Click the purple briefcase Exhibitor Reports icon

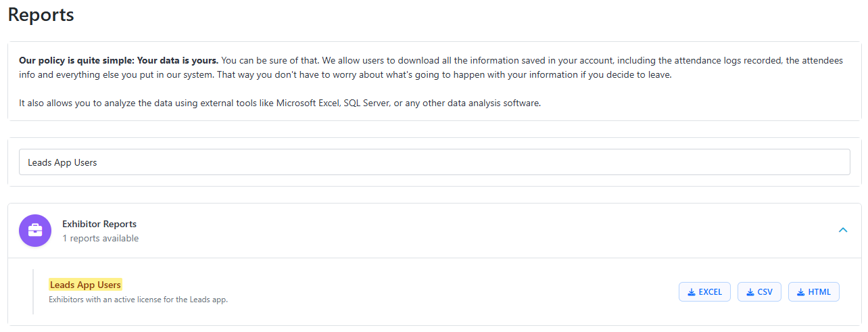(35, 231)
